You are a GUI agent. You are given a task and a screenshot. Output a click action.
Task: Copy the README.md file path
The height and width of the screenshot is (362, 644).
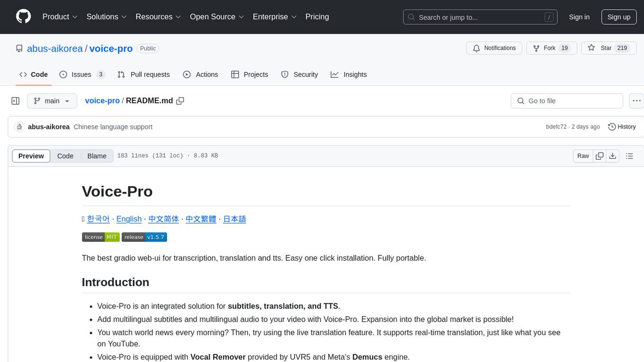pyautogui.click(x=180, y=101)
